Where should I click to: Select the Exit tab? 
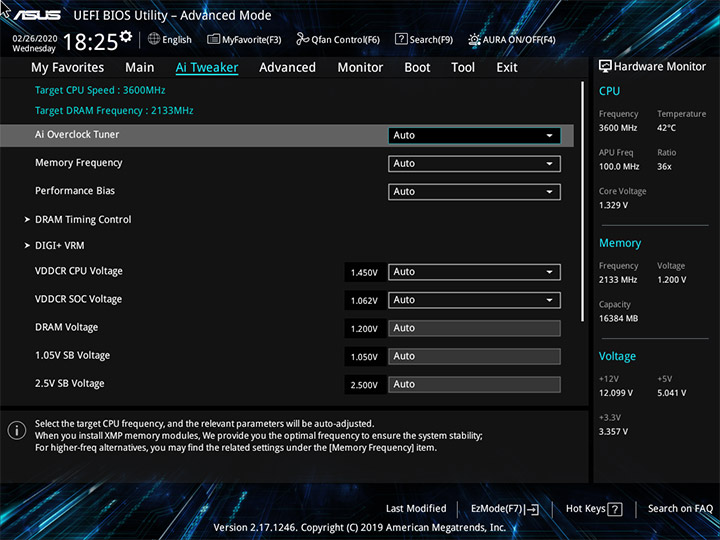pyautogui.click(x=506, y=68)
